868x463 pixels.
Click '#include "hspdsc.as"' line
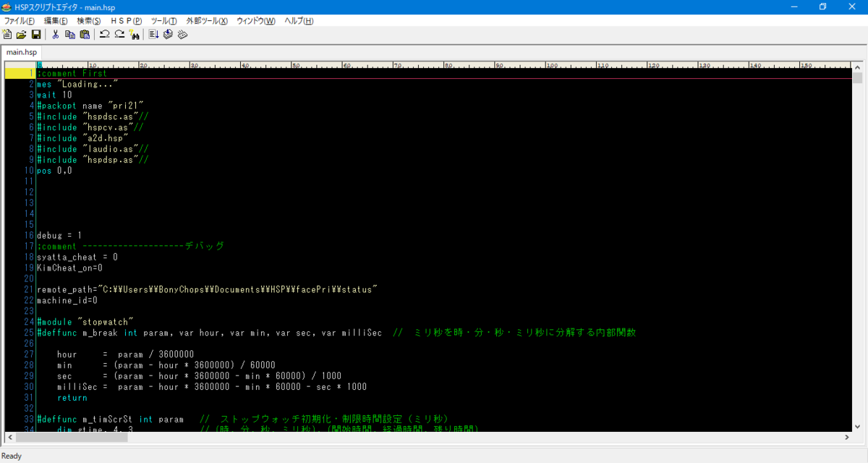click(x=93, y=116)
